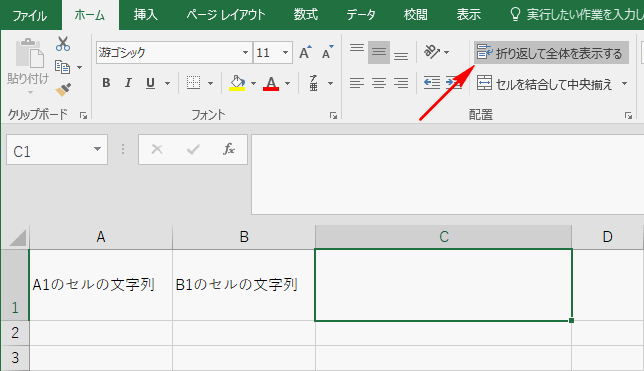
Task: Click the text orientation icon
Action: click(x=432, y=52)
